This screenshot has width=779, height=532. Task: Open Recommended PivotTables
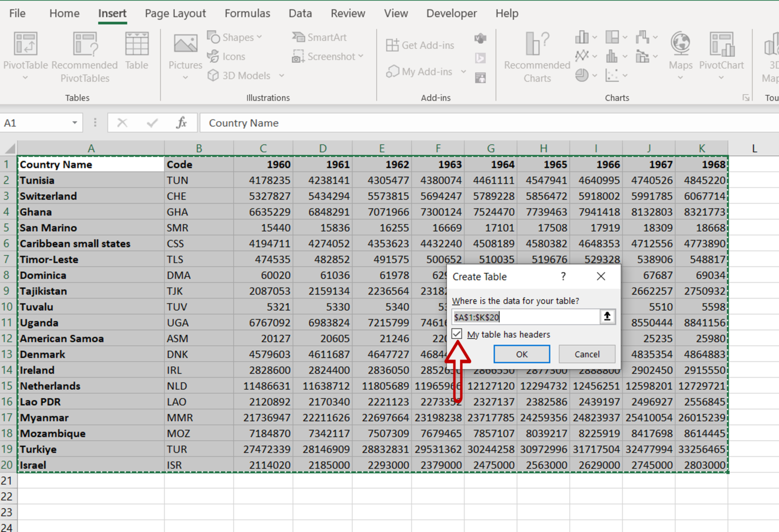[84, 56]
